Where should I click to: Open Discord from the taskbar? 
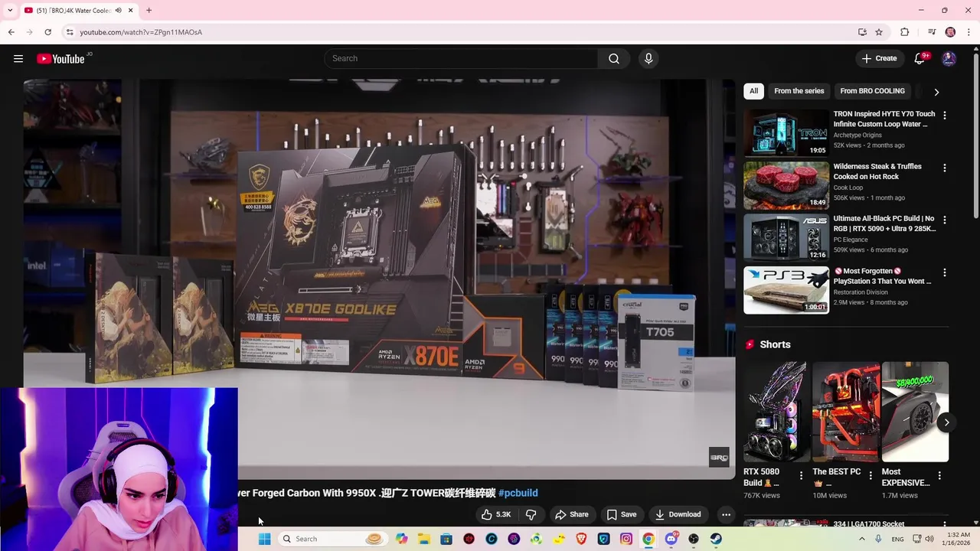(671, 539)
